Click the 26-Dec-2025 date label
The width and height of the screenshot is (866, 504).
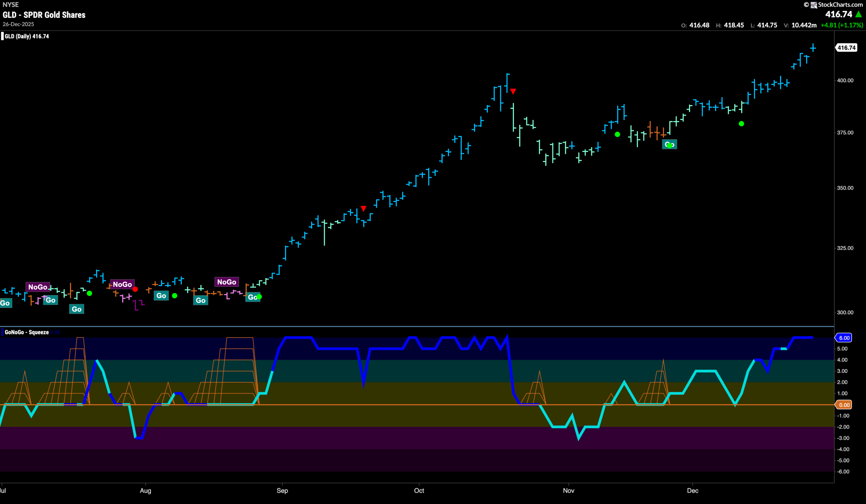[x=18, y=24]
